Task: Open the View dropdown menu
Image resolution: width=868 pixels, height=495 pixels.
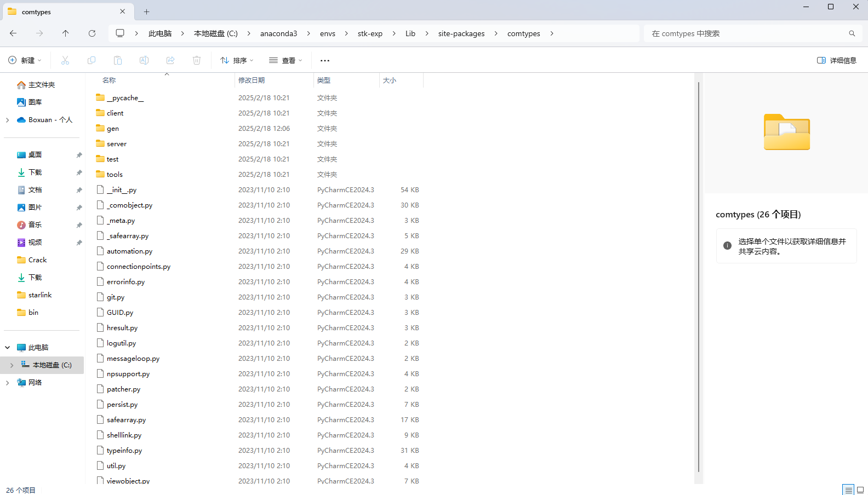Action: click(285, 60)
